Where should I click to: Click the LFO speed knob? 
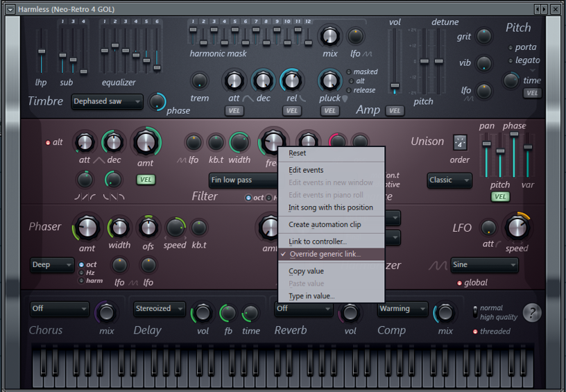517,228
